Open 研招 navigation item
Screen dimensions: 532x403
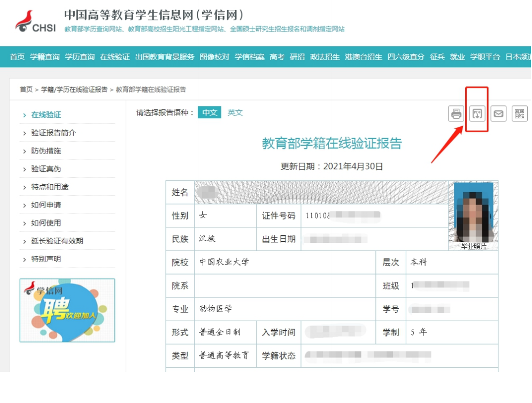pos(297,57)
